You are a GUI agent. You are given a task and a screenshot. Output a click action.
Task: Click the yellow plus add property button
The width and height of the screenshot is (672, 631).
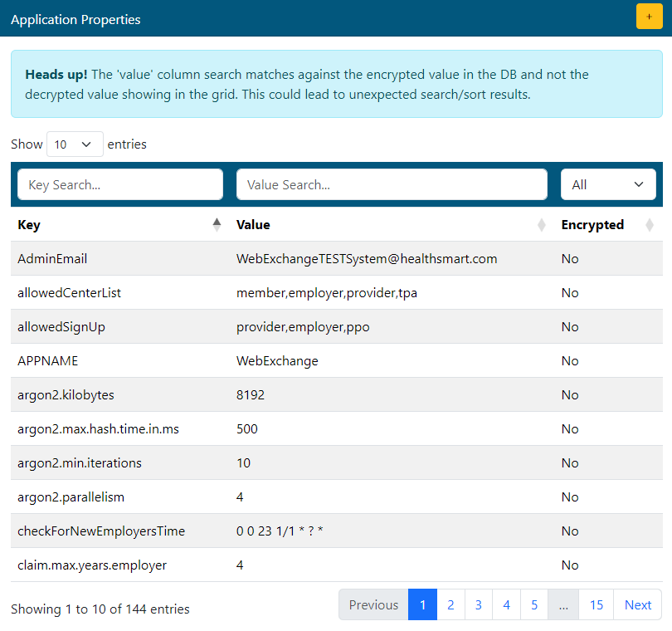(x=649, y=17)
